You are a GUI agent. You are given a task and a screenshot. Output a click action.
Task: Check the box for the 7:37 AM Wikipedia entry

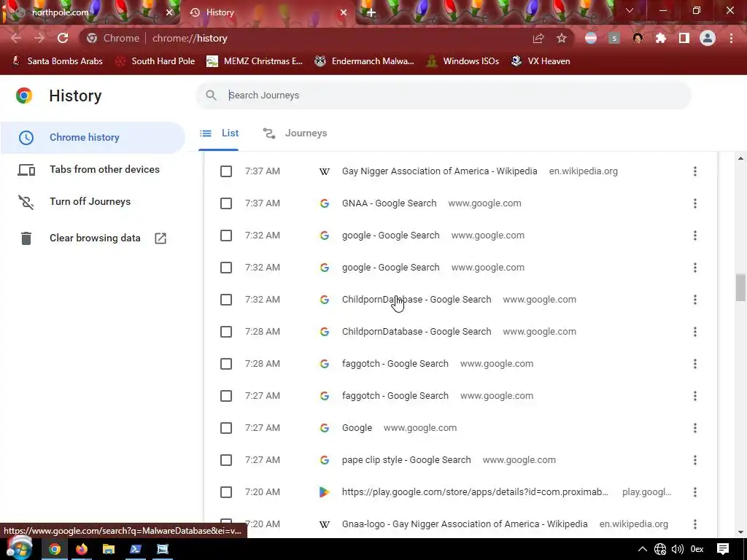click(x=226, y=171)
